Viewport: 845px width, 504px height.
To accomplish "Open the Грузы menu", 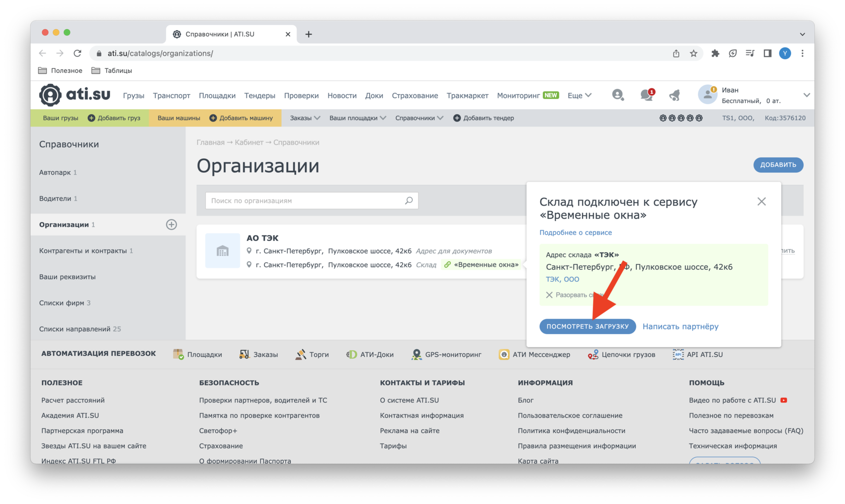I will coord(133,95).
